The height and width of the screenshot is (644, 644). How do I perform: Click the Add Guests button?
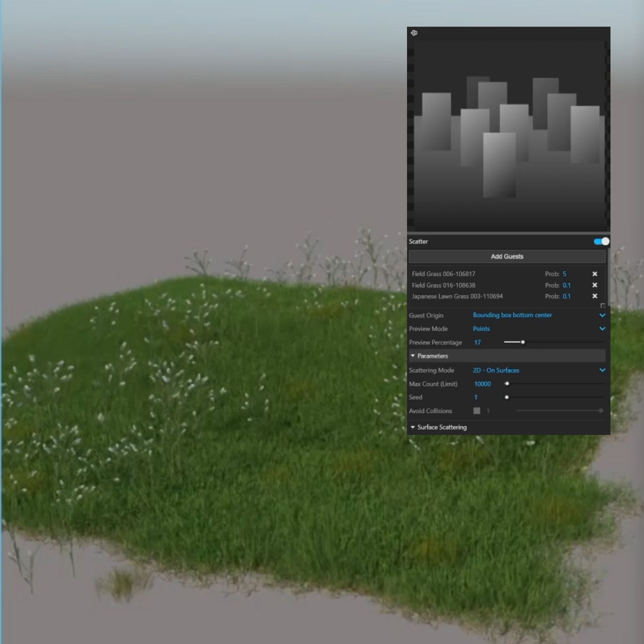[507, 256]
